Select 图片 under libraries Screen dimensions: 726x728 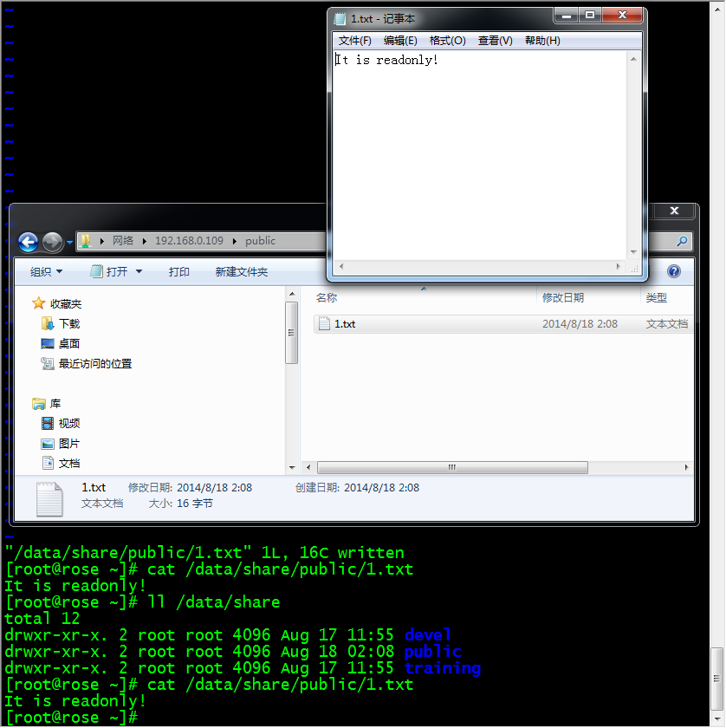pyautogui.click(x=69, y=444)
